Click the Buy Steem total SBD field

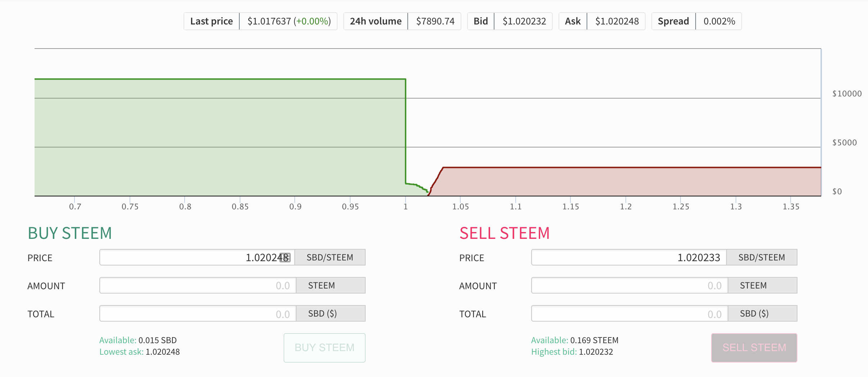[x=198, y=314]
